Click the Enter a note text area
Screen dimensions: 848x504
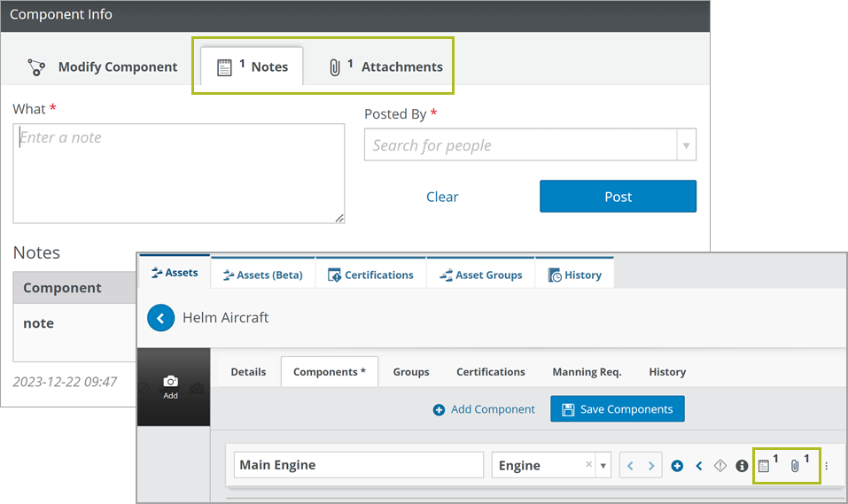coord(178,173)
